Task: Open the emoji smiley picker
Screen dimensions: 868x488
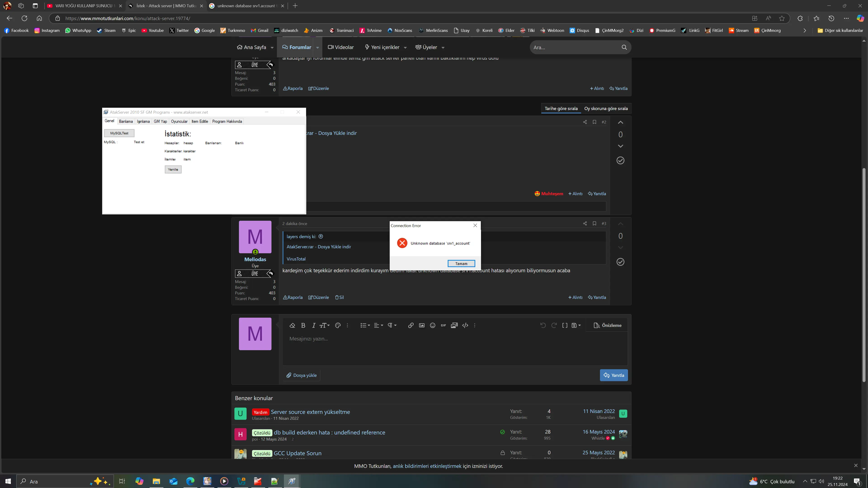Action: point(432,325)
